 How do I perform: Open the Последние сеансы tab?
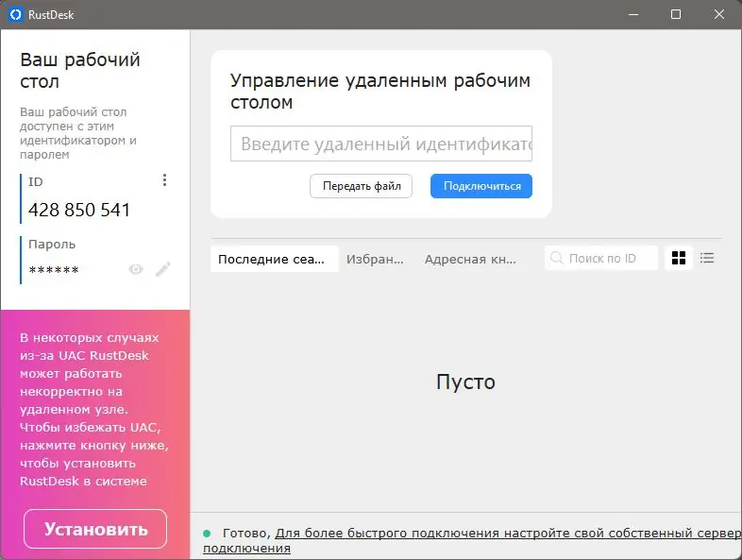click(x=275, y=259)
